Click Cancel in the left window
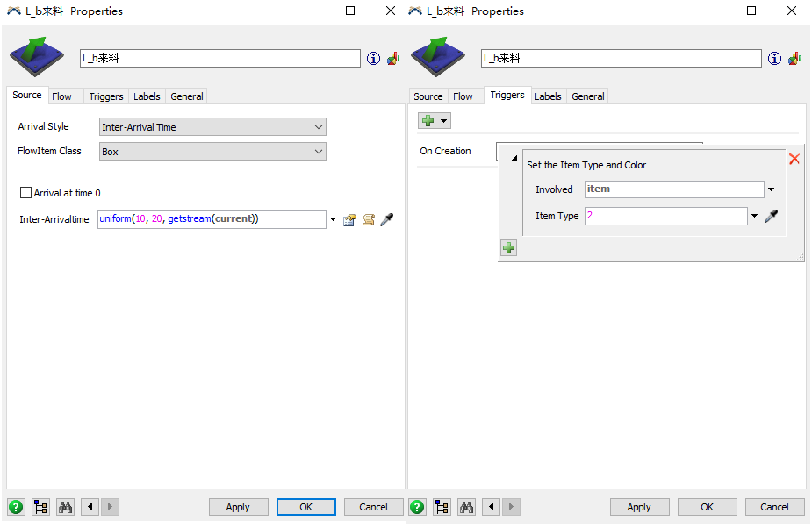 click(x=373, y=507)
